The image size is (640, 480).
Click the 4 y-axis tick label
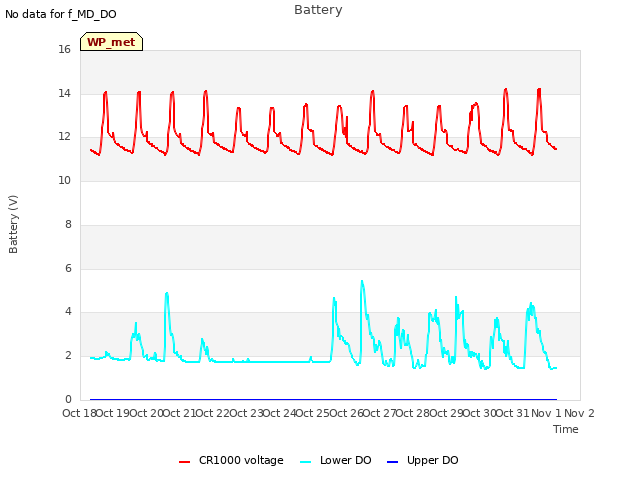(68, 312)
